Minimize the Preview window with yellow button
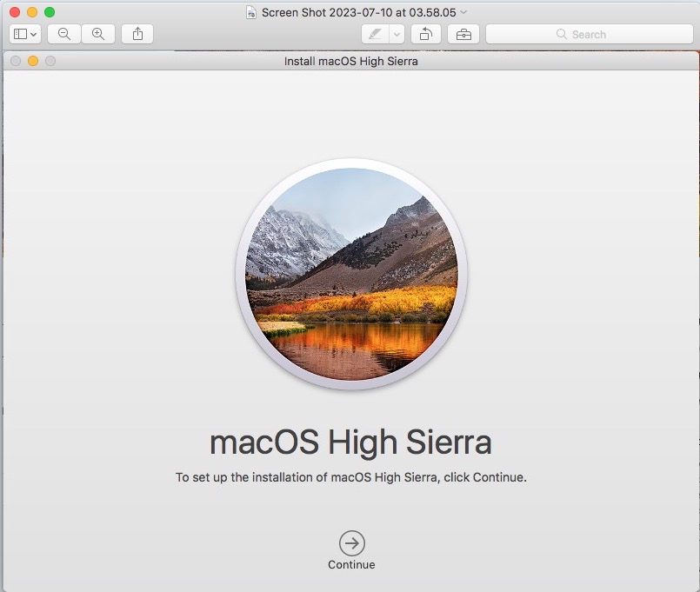 [x=32, y=12]
